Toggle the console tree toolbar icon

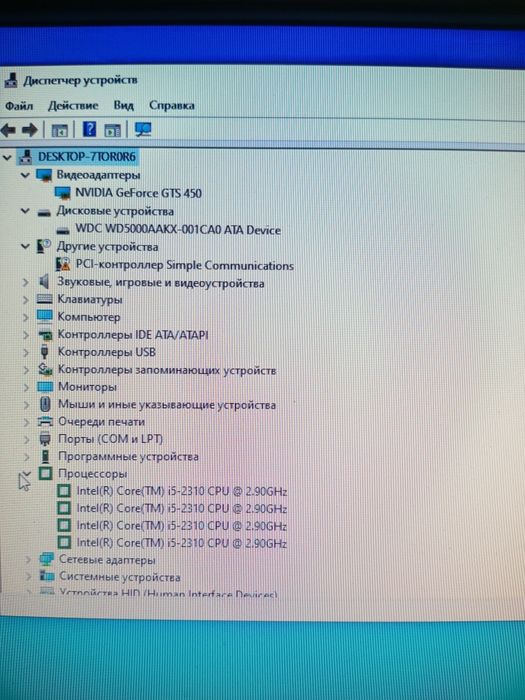click(x=59, y=130)
